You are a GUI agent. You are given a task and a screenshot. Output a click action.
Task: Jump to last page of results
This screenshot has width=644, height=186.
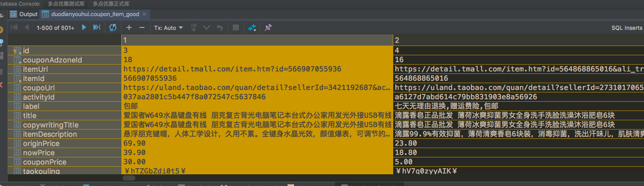tap(96, 27)
